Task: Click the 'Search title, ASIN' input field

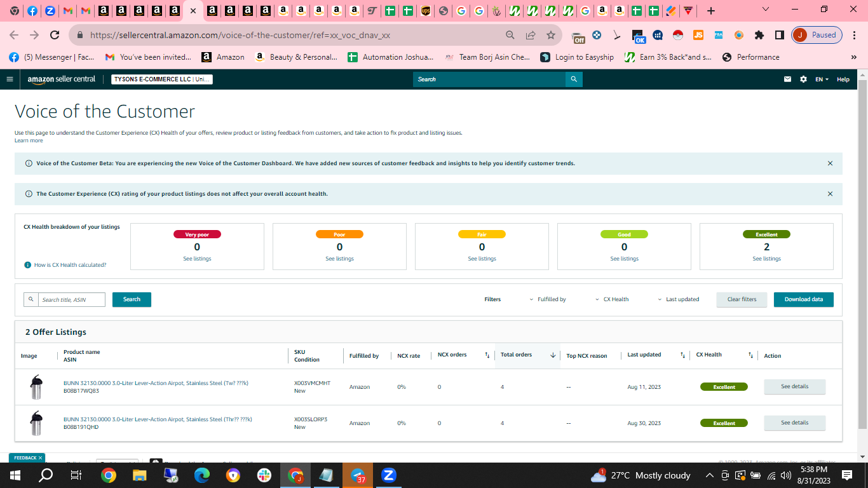Action: tap(72, 299)
